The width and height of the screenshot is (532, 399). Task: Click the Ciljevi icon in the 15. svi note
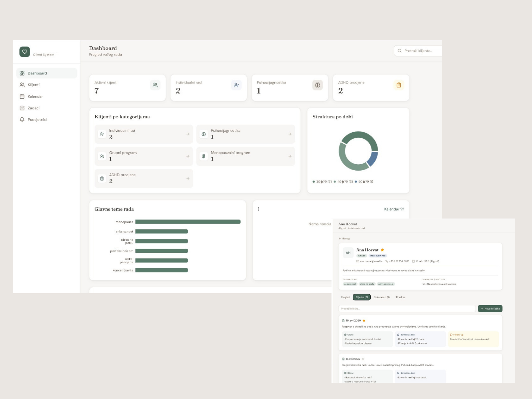coord(345,335)
